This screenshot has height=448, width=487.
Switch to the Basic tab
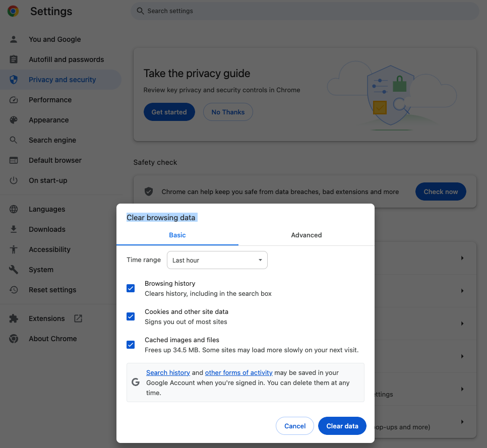tap(177, 235)
